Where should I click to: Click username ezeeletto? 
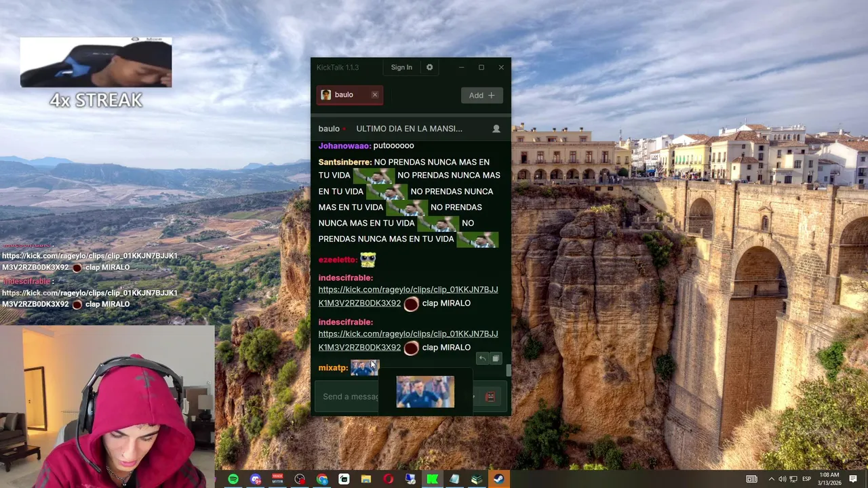(338, 260)
